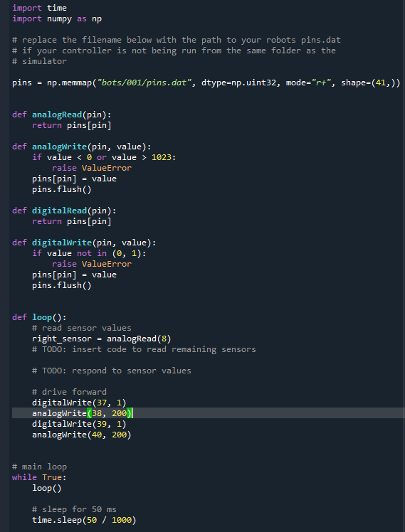
Task: Click the value 1023 in condition
Action: [162, 157]
